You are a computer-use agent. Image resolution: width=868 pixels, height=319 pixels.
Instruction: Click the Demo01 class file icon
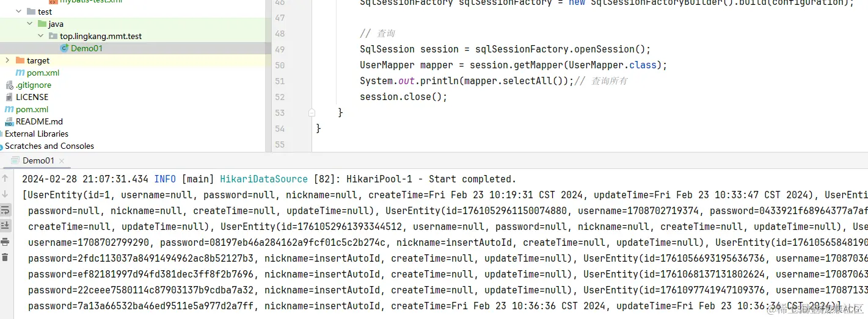point(64,48)
